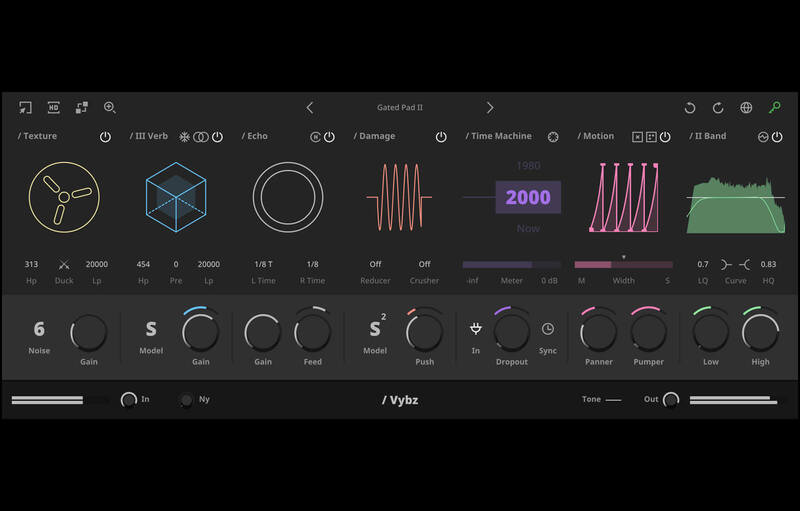Click the dice randomize icon in Motion

click(651, 137)
